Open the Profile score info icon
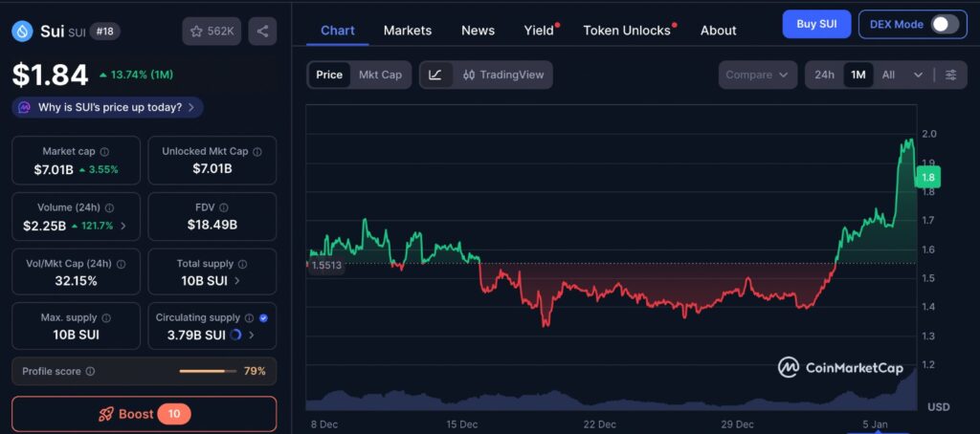The image size is (980, 434). tap(90, 372)
